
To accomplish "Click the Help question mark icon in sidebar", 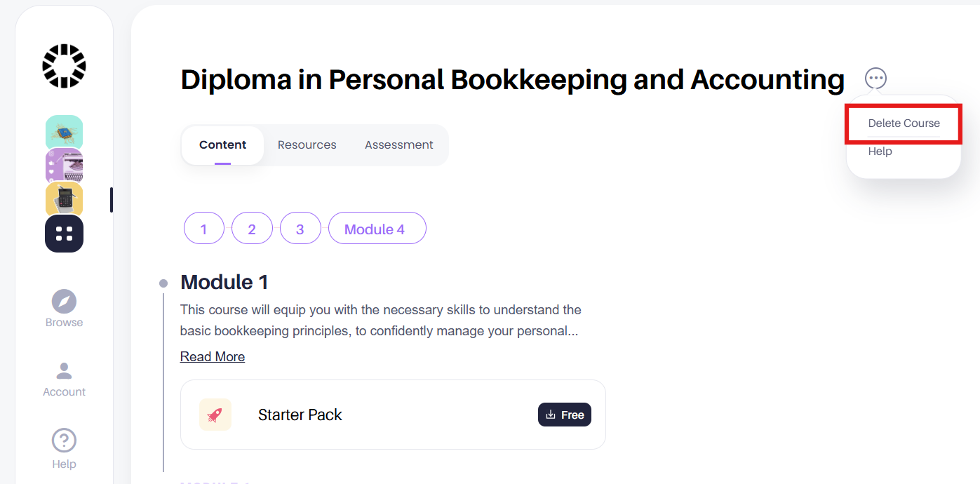I will click(x=64, y=441).
